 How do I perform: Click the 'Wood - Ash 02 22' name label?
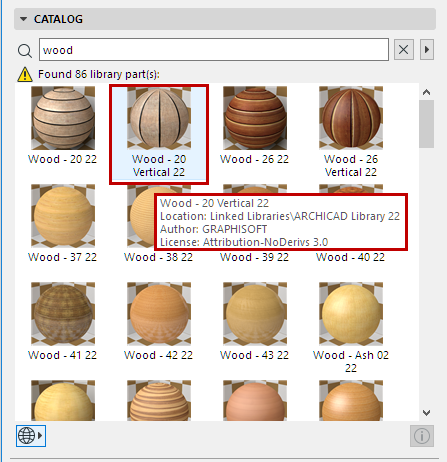(351, 361)
